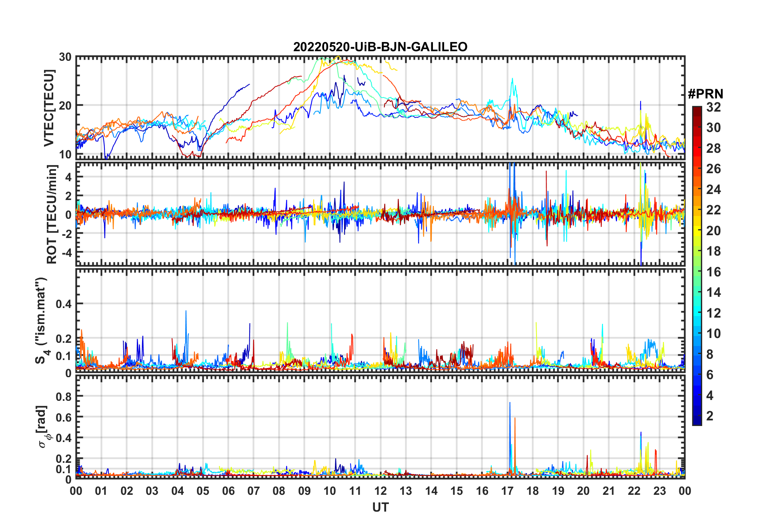The image size is (761, 532).
Task: Click the x-axis tick label 23
Action: pyautogui.click(x=659, y=491)
